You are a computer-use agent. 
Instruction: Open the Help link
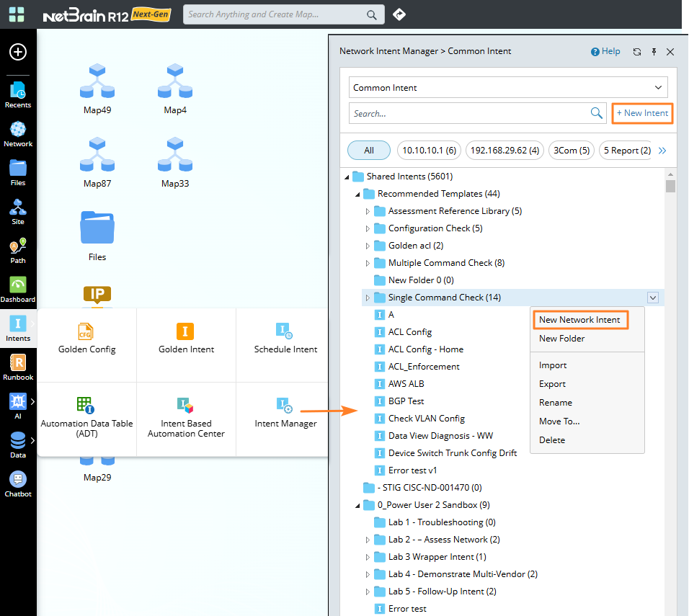pos(605,51)
